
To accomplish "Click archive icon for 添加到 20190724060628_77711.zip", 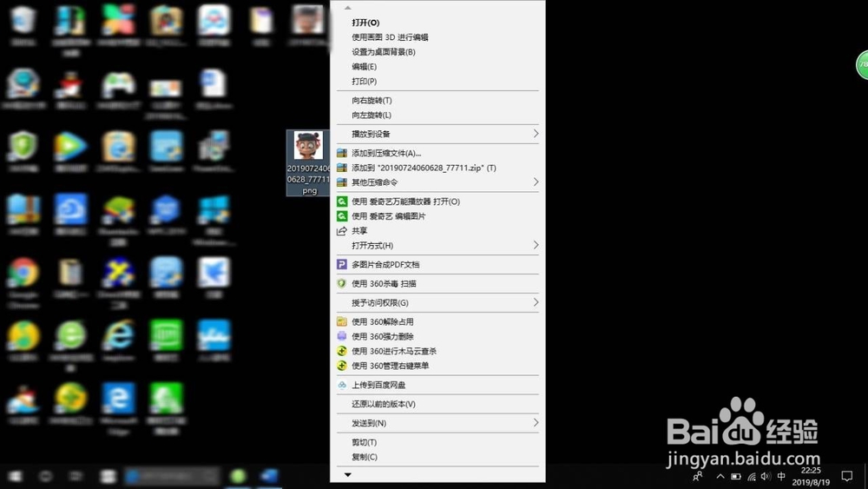I will pyautogui.click(x=342, y=168).
